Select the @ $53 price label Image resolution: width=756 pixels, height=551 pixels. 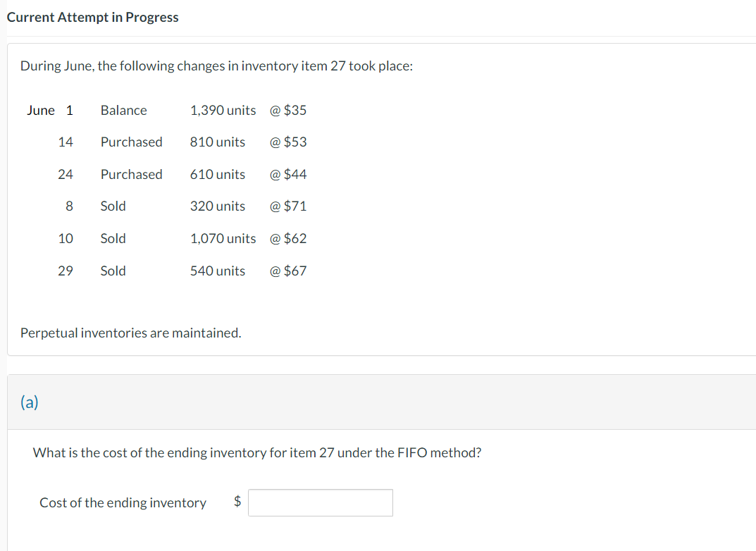coord(288,142)
